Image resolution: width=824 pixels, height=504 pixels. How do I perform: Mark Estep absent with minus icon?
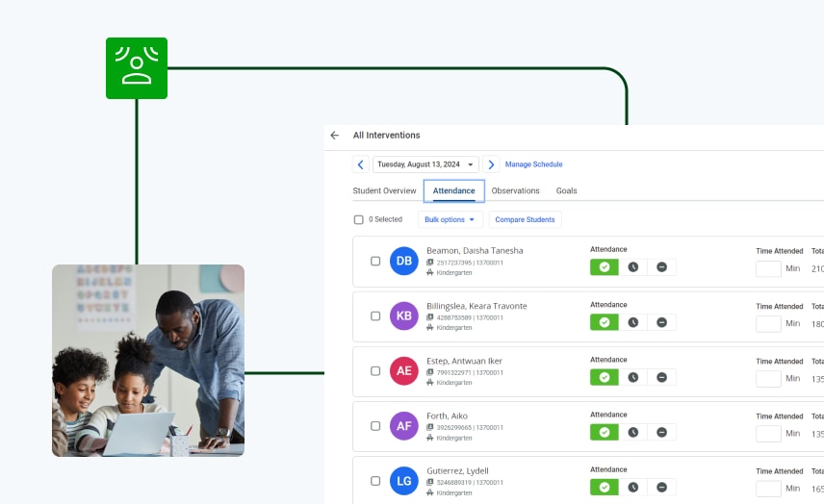pos(661,377)
